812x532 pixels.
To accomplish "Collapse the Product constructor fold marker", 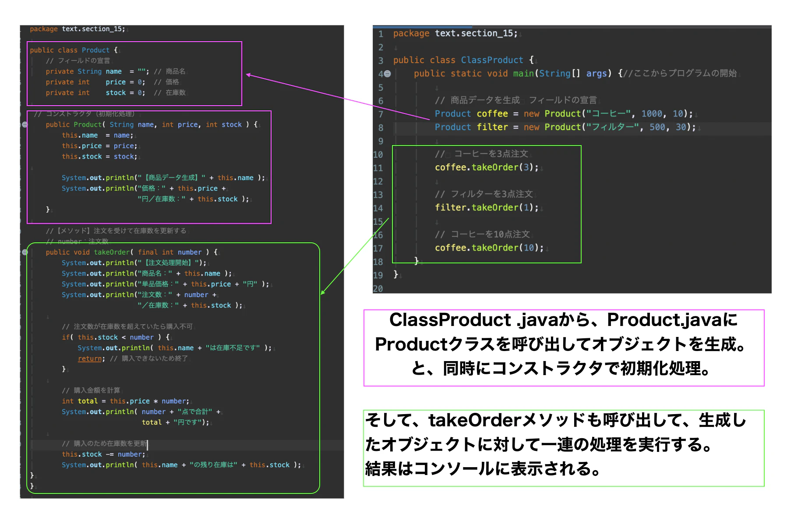I will pyautogui.click(x=25, y=125).
